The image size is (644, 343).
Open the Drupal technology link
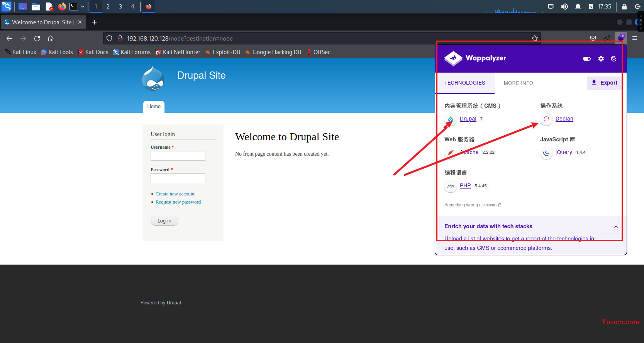(468, 119)
